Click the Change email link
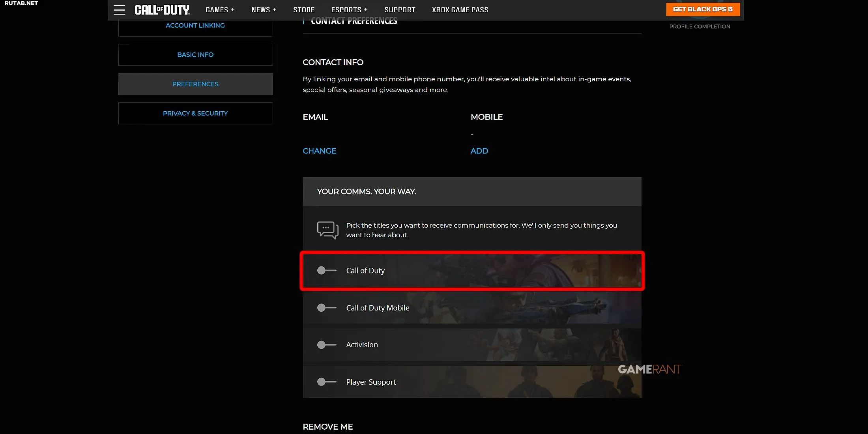Viewport: 868px width, 434px height. tap(319, 151)
